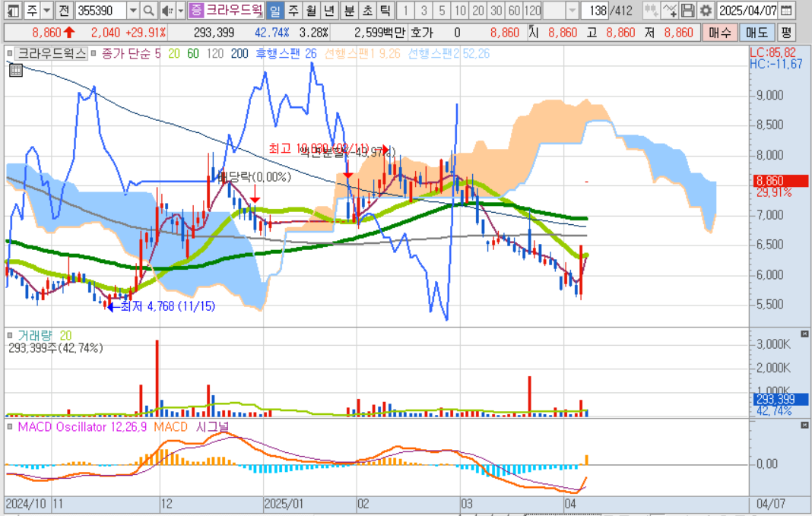
Task: Select interval 3 button
Action: (423, 10)
